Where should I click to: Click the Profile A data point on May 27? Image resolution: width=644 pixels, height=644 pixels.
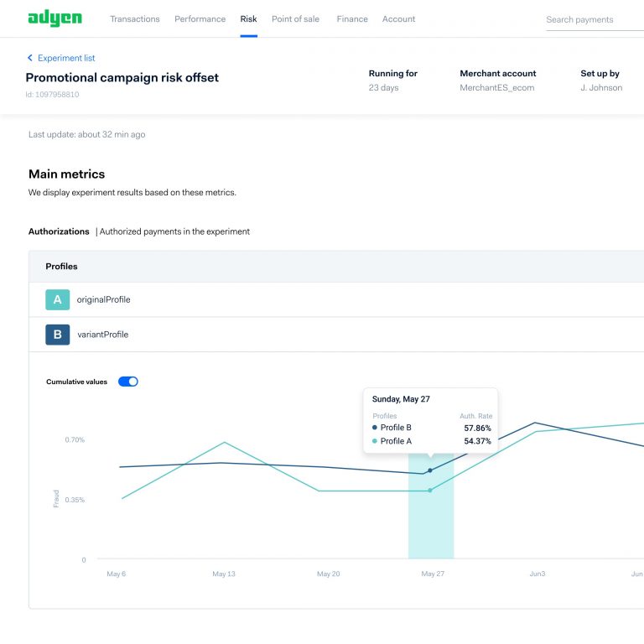click(x=430, y=491)
